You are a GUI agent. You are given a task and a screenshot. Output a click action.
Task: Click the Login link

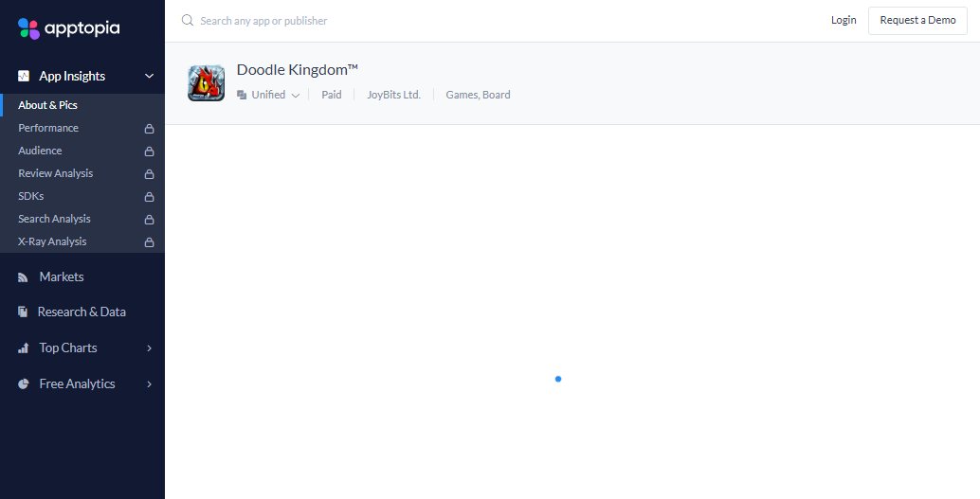(x=844, y=20)
